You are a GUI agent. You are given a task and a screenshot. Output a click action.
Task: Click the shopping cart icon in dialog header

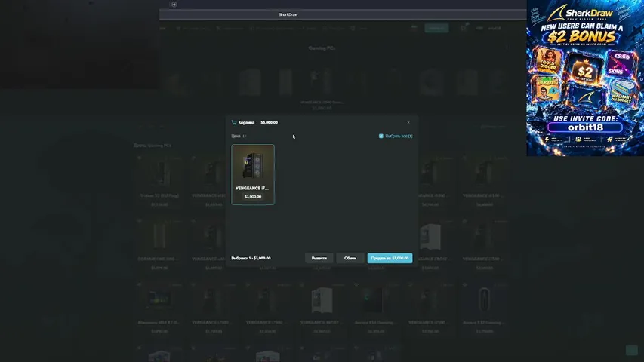234,122
